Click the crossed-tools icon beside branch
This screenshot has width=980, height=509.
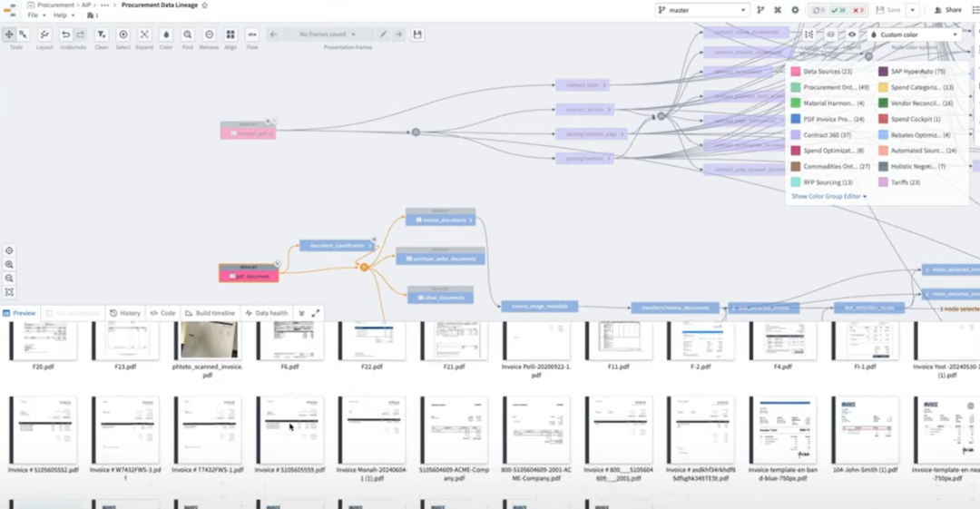(778, 10)
